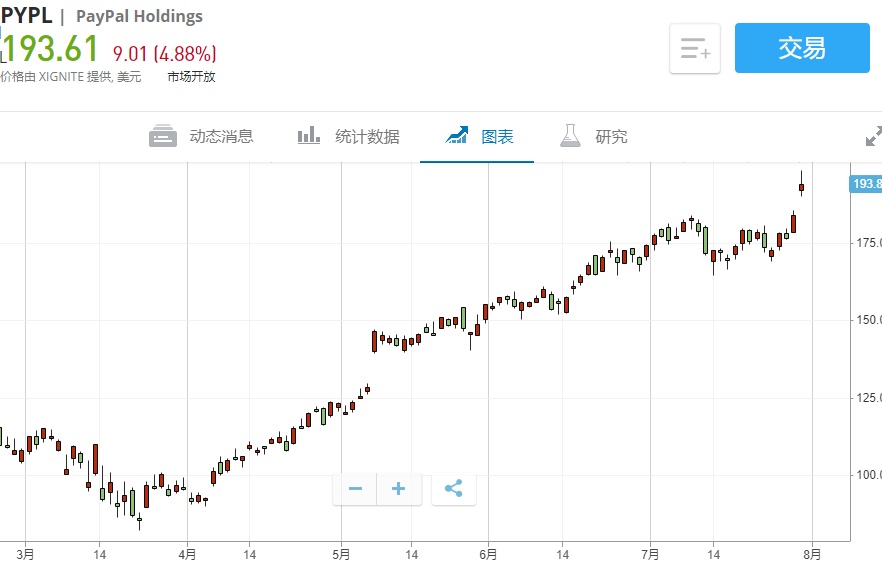The image size is (882, 565).
Task: Click the news feed card icon
Action: click(163, 136)
